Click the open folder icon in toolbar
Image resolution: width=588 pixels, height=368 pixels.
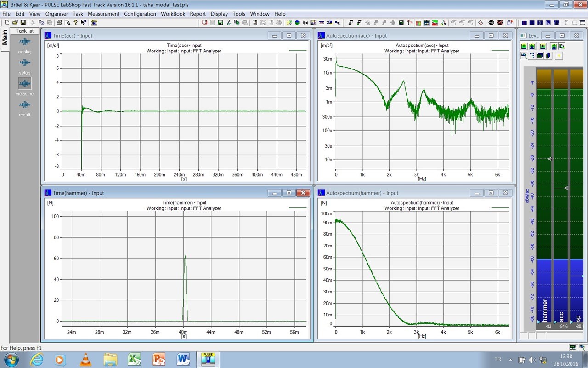click(x=15, y=23)
